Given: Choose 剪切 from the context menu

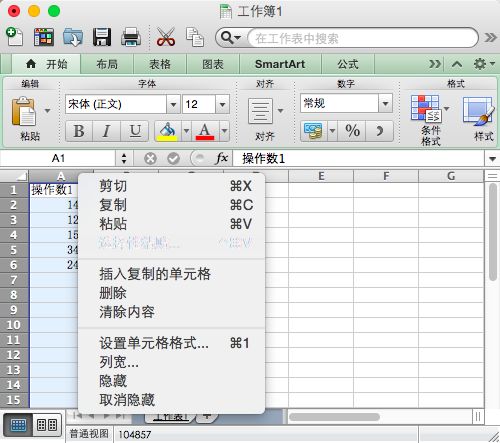Looking at the screenshot, I should tap(172, 186).
